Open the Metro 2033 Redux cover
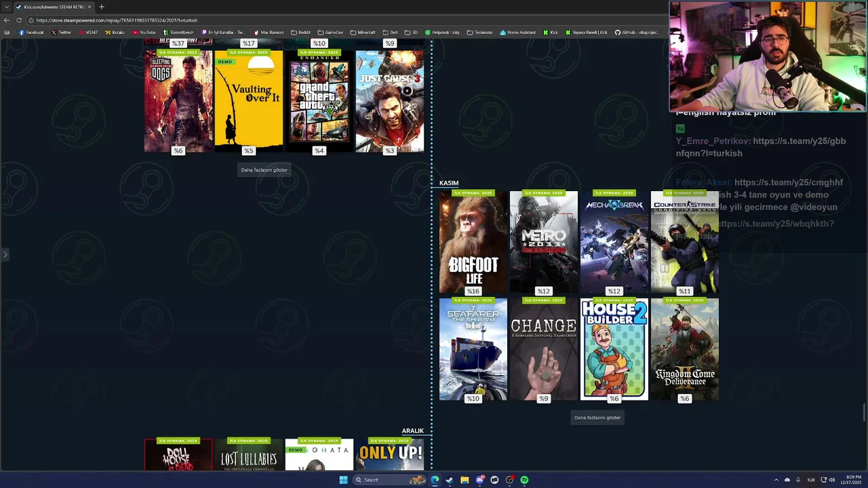Screen dimensions: 868x488 pyautogui.click(x=543, y=242)
